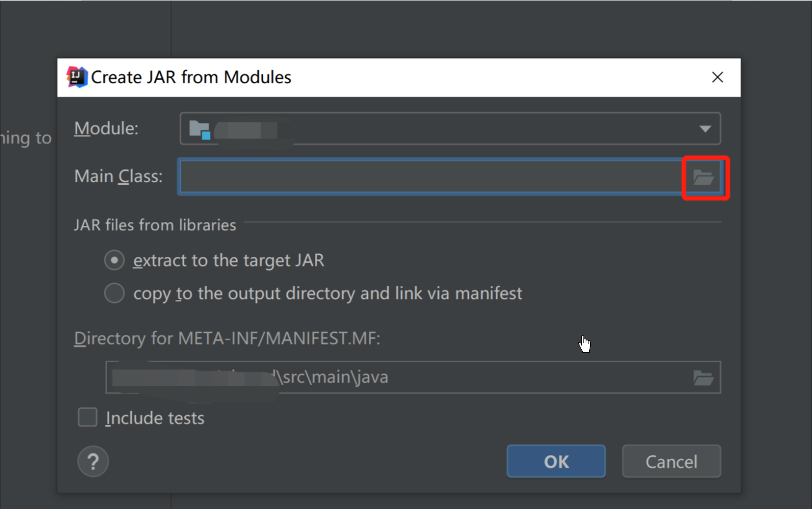
Task: Focus the Main Class text field
Action: point(430,177)
